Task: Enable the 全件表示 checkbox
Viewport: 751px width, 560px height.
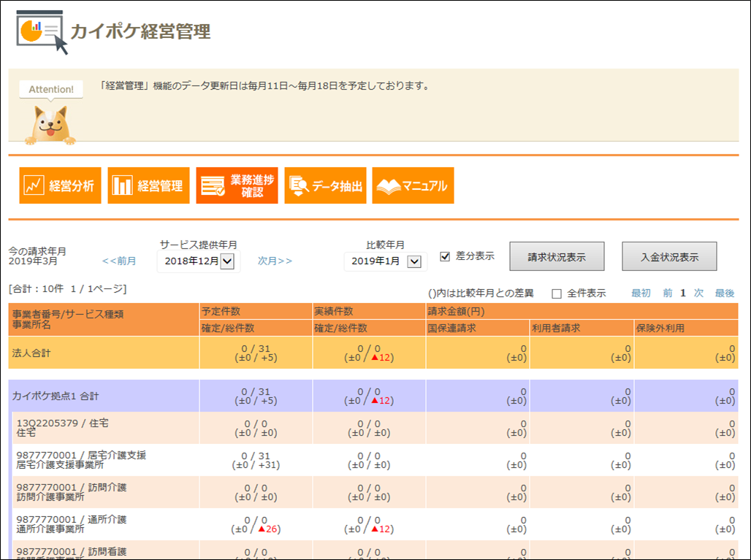Action: 557,294
